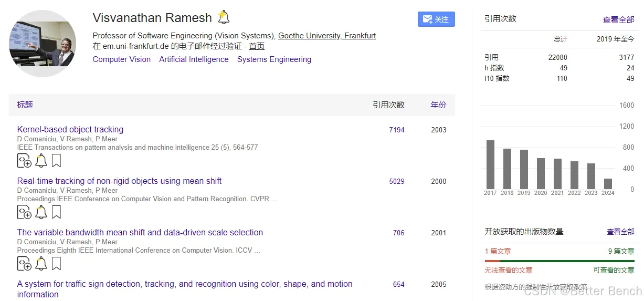Screen dimensions: 644x301
Task: Click the citation count 706
Action: coord(399,233)
